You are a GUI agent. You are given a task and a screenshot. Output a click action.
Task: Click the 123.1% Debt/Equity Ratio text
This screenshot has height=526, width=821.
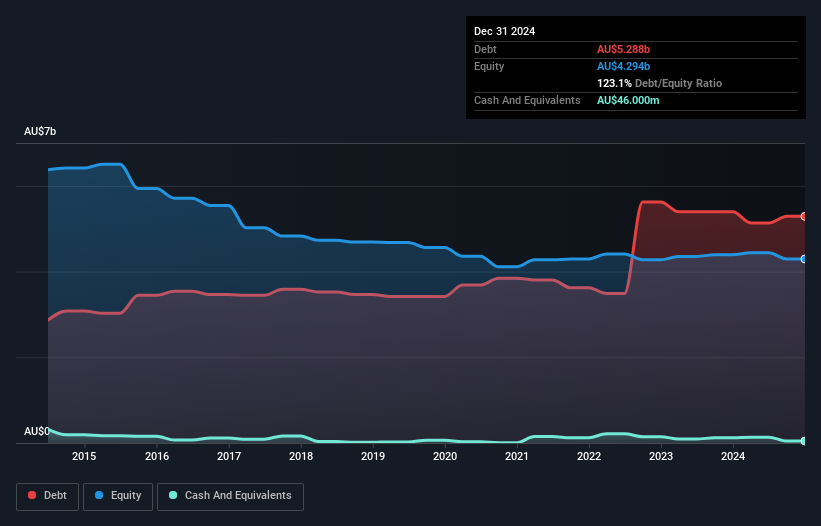pos(659,83)
